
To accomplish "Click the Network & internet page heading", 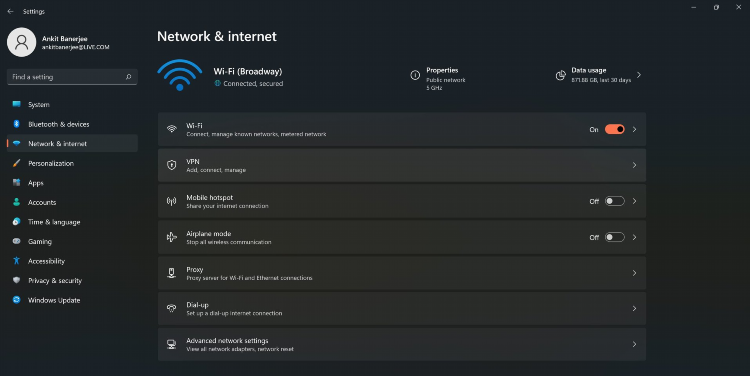I will [x=217, y=36].
